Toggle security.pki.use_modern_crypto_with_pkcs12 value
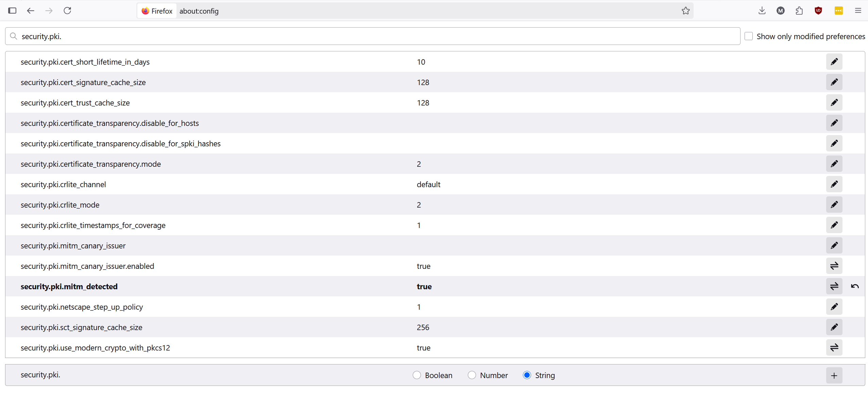Viewport: 868px width, 407px height. tap(834, 347)
